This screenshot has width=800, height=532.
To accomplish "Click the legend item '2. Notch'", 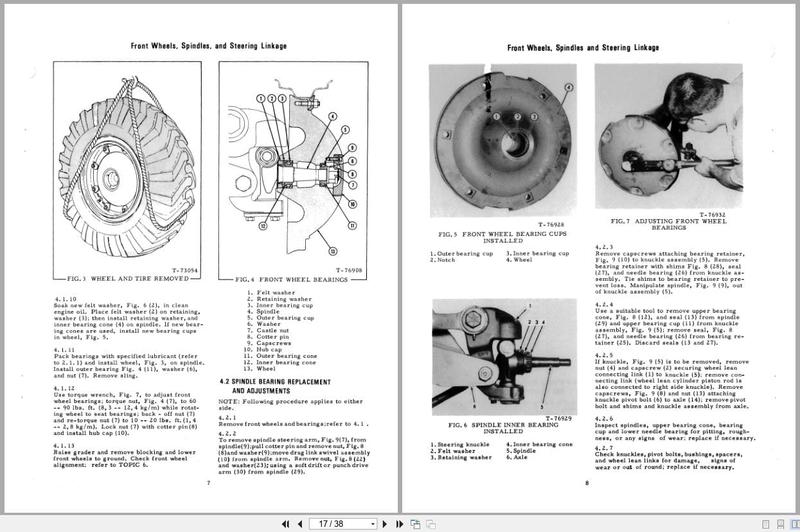I will pyautogui.click(x=443, y=260).
